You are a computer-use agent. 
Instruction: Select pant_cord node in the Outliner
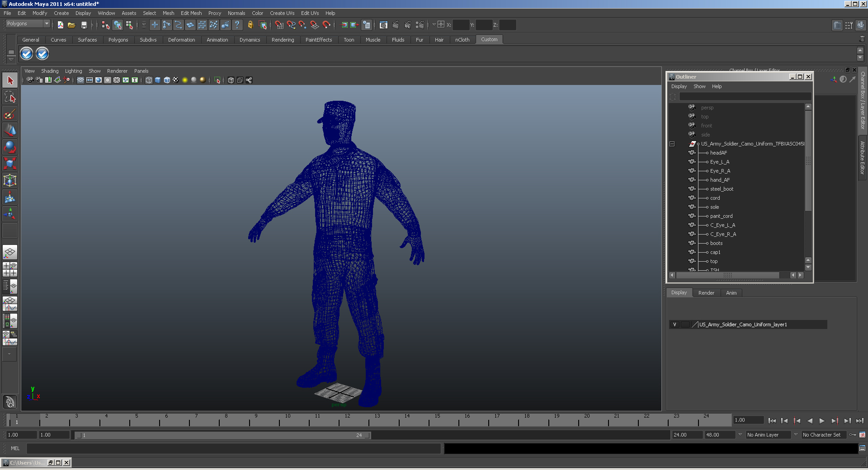(x=721, y=216)
